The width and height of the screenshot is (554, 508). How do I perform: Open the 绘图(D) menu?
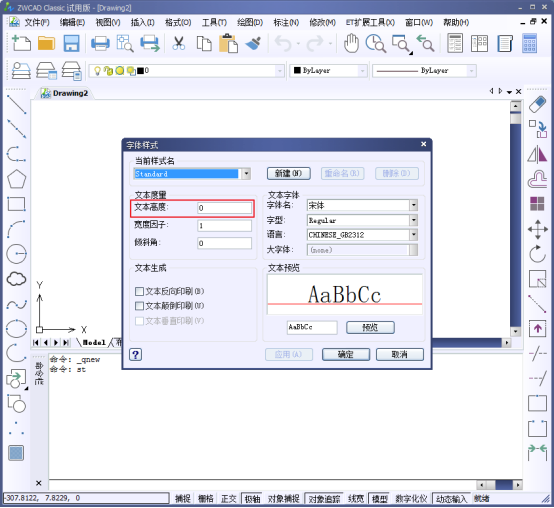coord(250,23)
